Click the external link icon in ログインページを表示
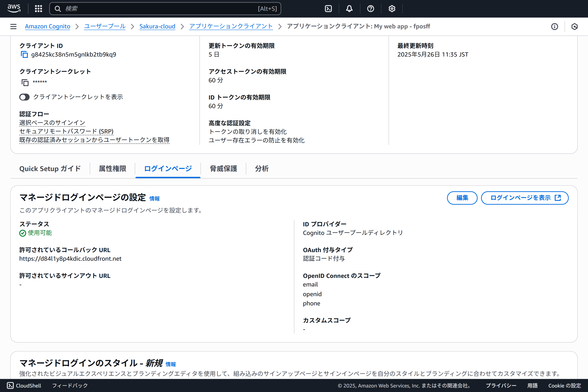The width and height of the screenshot is (588, 392). (558, 198)
